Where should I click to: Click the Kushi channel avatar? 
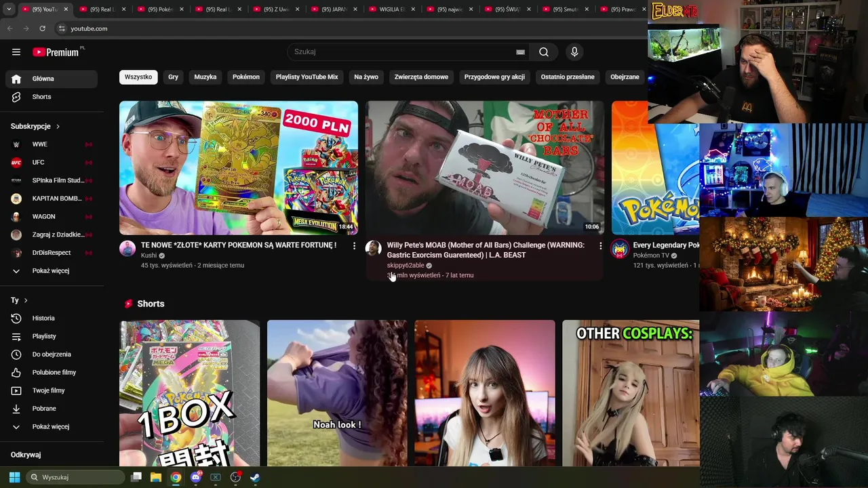[x=127, y=249]
